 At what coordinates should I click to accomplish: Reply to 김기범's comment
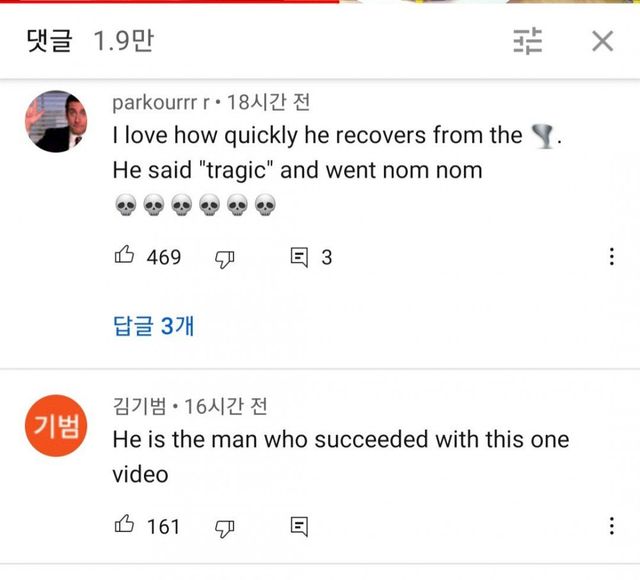tap(298, 526)
